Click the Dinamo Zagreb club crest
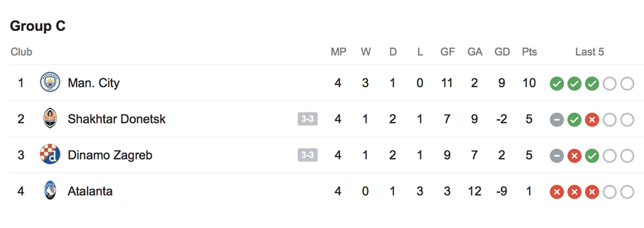The height and width of the screenshot is (228, 644). [x=50, y=154]
